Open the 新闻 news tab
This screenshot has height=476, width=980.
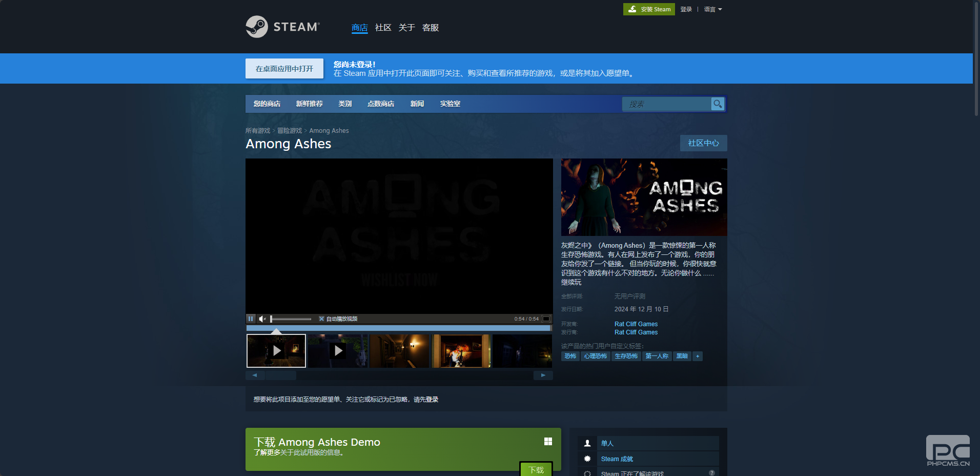[417, 104]
